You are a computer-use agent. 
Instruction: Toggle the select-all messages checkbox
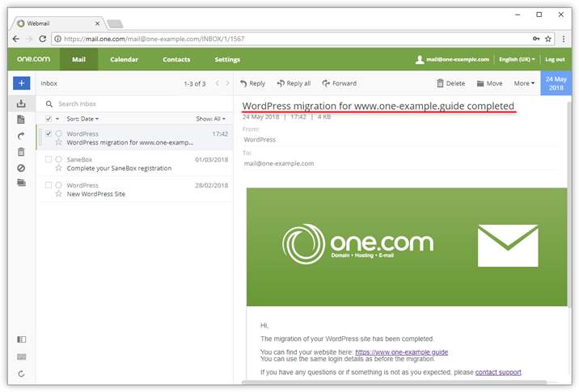(49, 119)
